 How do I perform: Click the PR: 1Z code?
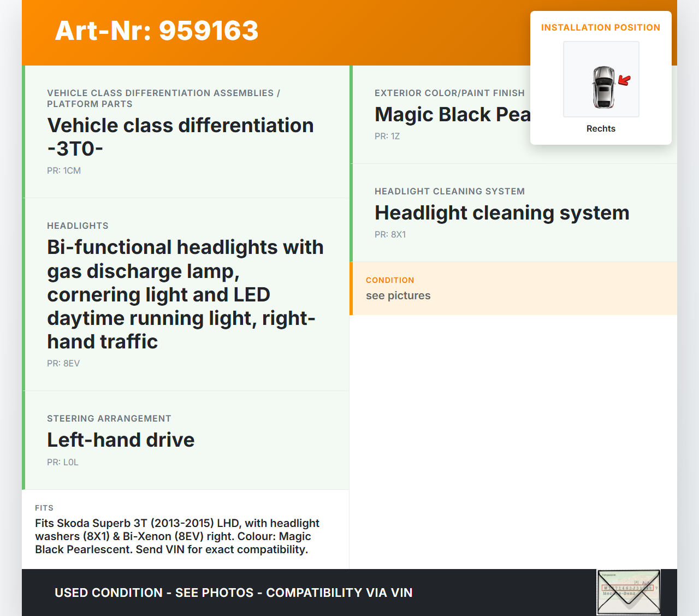pyautogui.click(x=387, y=137)
